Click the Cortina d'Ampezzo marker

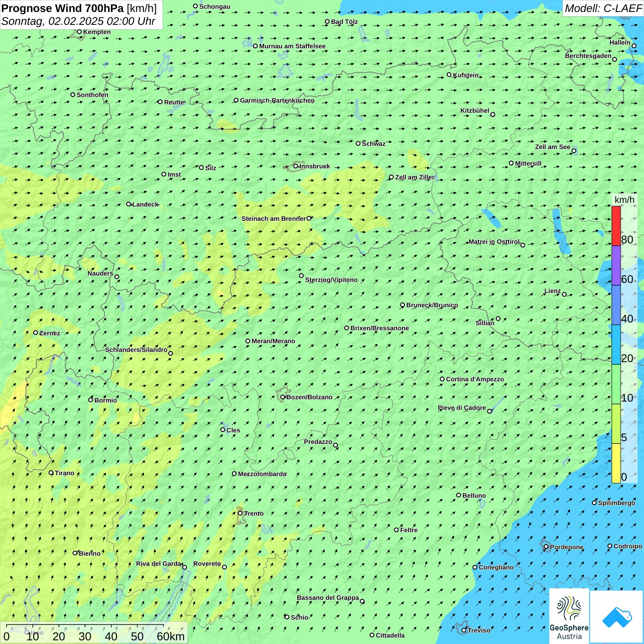pyautogui.click(x=443, y=379)
